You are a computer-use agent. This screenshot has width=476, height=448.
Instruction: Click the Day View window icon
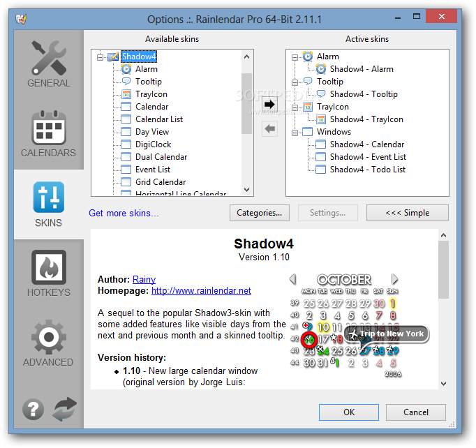tap(126, 132)
